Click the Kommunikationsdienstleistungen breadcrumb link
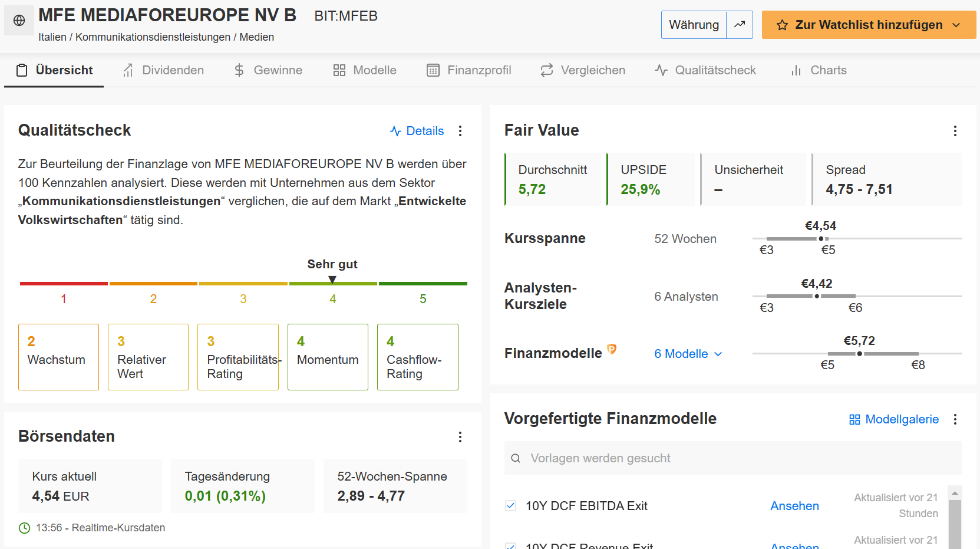980x549 pixels. tap(153, 37)
